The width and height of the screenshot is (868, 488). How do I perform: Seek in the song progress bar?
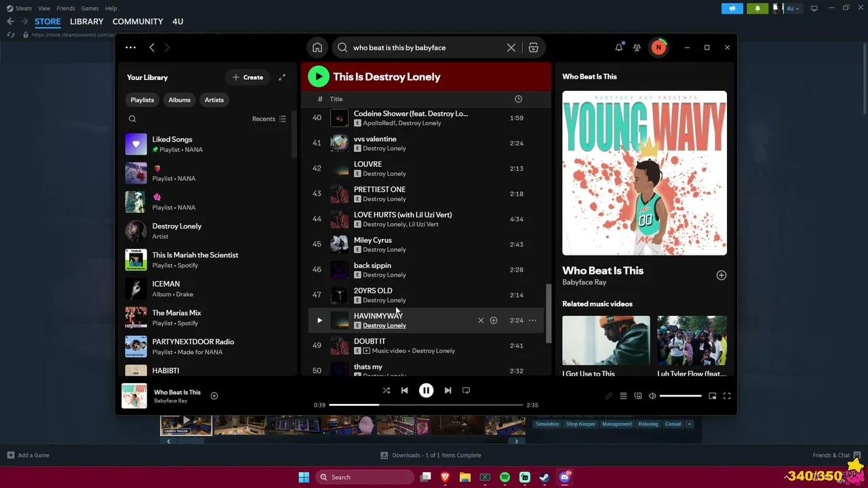pyautogui.click(x=426, y=405)
